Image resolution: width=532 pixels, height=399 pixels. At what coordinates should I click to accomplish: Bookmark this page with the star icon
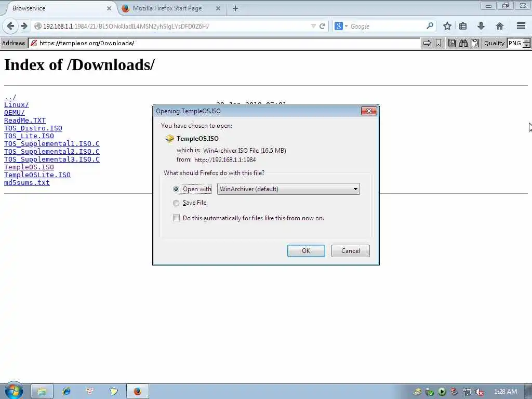coord(447,26)
